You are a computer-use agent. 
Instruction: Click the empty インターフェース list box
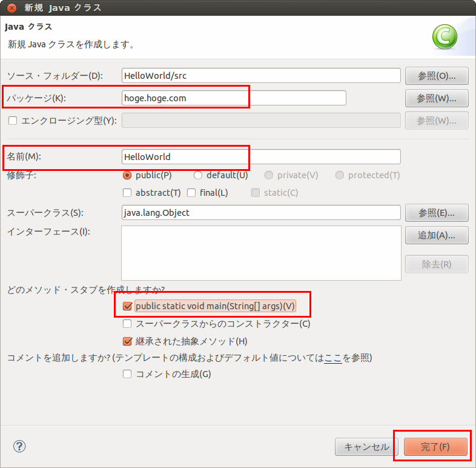[261, 253]
